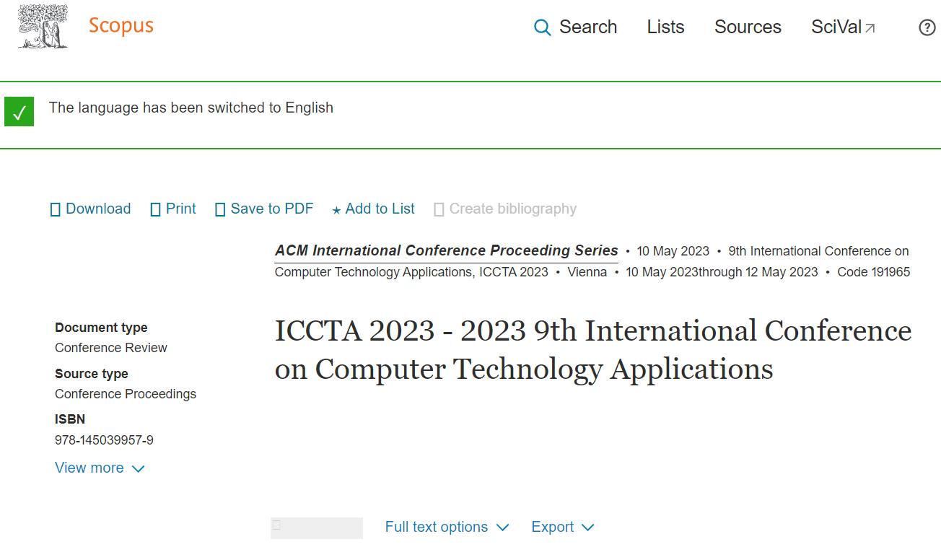The width and height of the screenshot is (941, 560).
Task: Go to the Lists page
Action: click(x=665, y=27)
